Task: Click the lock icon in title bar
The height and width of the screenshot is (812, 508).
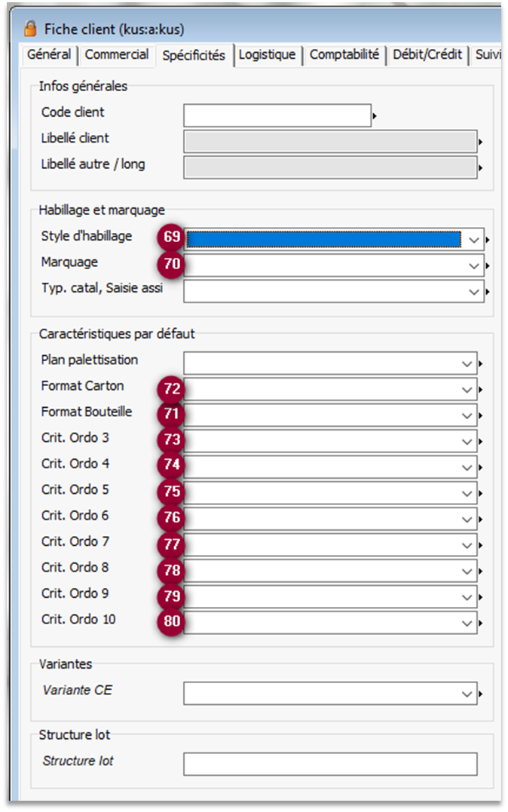Action: 30,29
